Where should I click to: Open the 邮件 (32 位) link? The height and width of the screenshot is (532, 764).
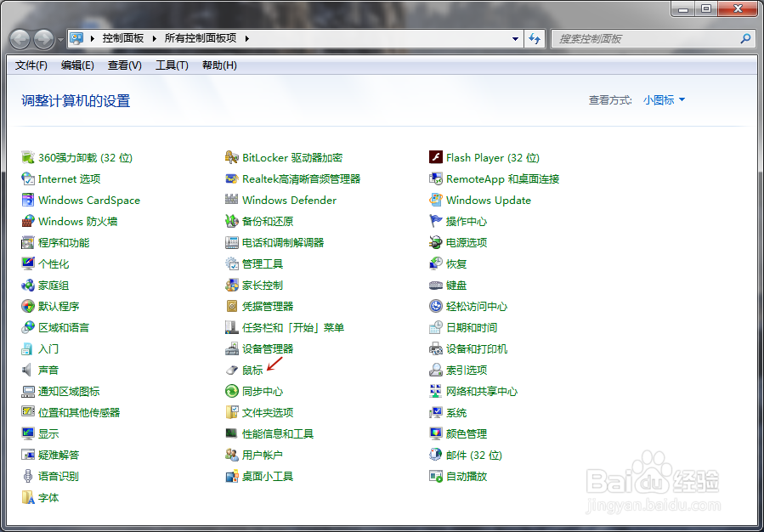click(x=474, y=455)
